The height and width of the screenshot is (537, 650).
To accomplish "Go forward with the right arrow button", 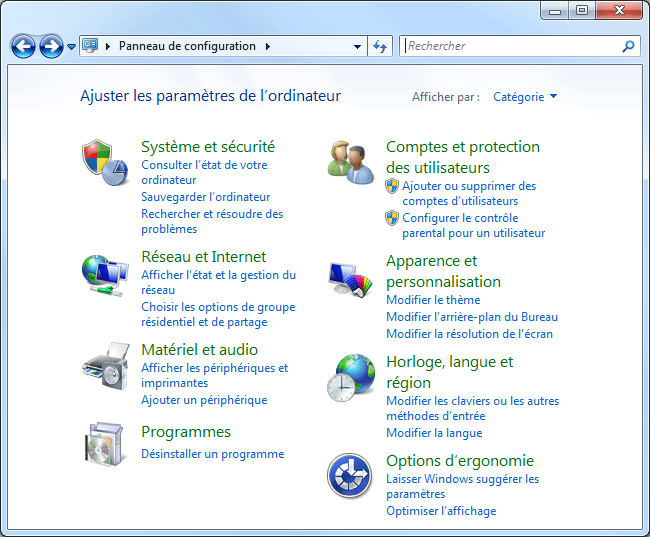I will pyautogui.click(x=51, y=46).
